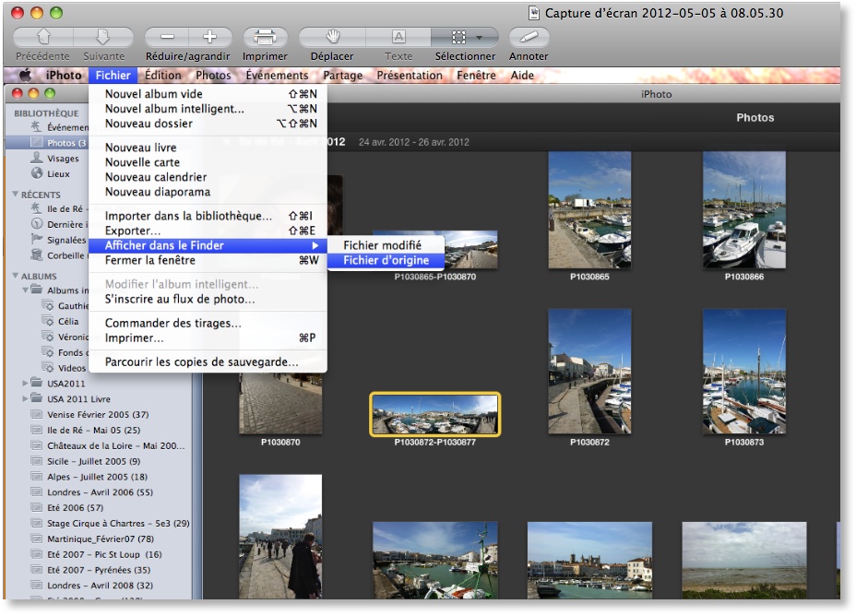Open the Édition menu

click(x=162, y=76)
